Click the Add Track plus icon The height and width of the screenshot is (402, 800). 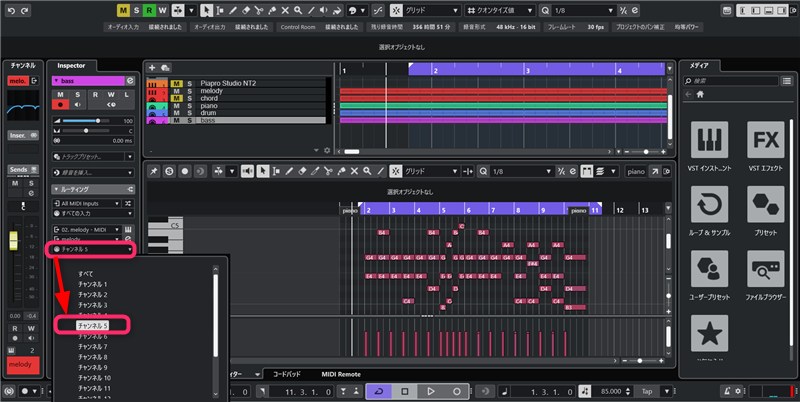[152, 67]
